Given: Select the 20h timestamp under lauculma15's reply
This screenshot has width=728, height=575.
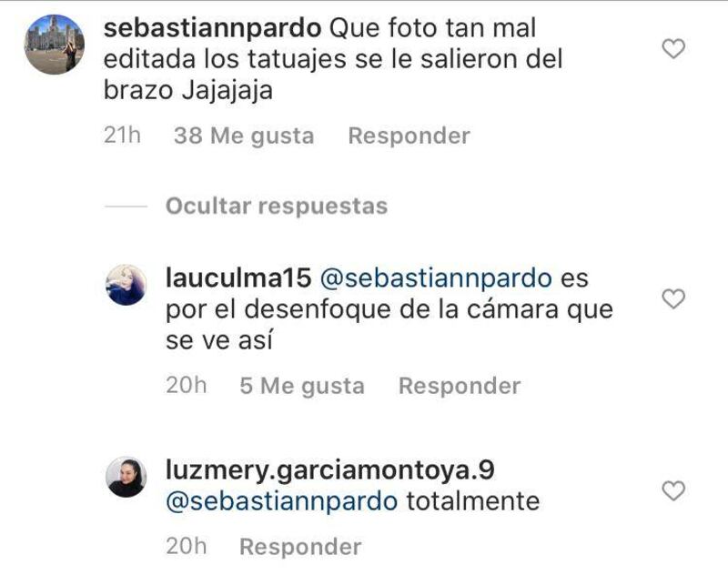Looking at the screenshot, I should coord(187,386).
